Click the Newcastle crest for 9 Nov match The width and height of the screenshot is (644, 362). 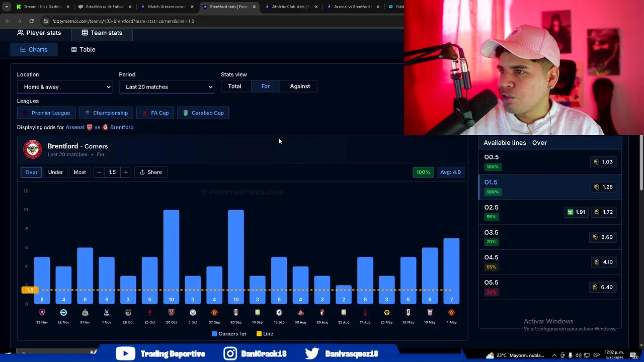coord(85,312)
